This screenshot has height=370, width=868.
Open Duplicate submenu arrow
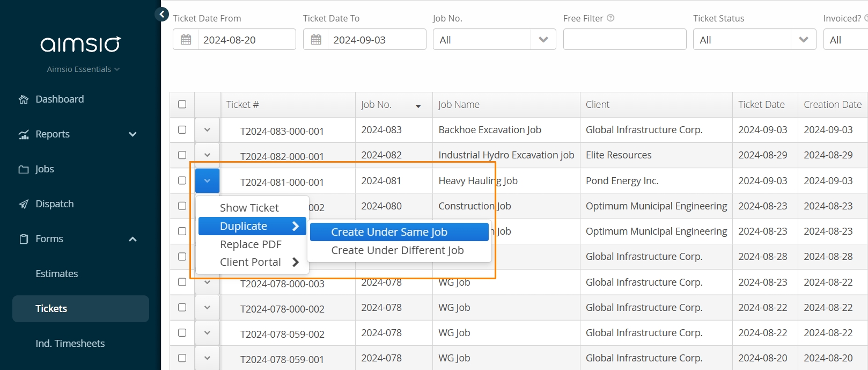tap(296, 226)
